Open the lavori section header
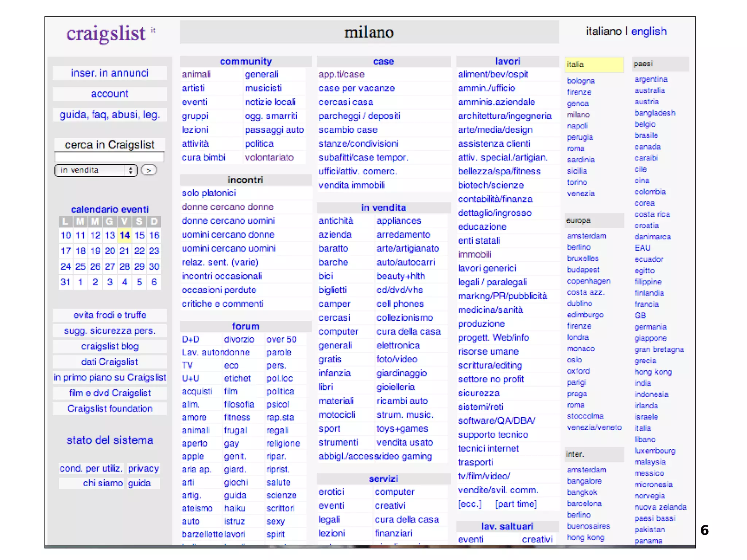 [507, 61]
